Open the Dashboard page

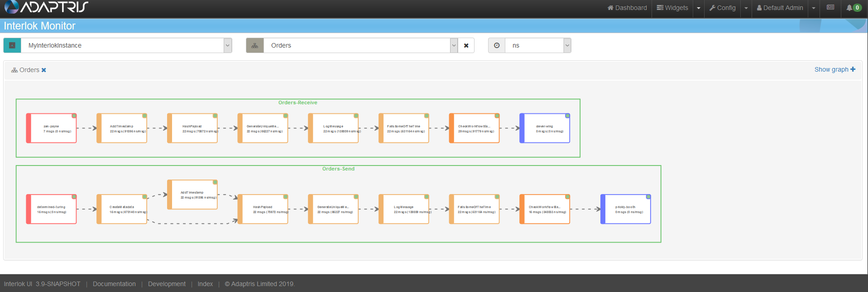627,8
